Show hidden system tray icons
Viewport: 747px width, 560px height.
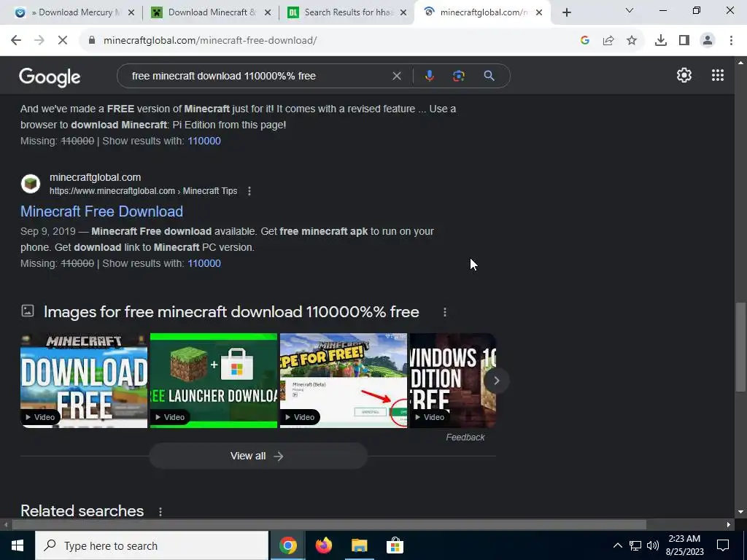coord(617,545)
